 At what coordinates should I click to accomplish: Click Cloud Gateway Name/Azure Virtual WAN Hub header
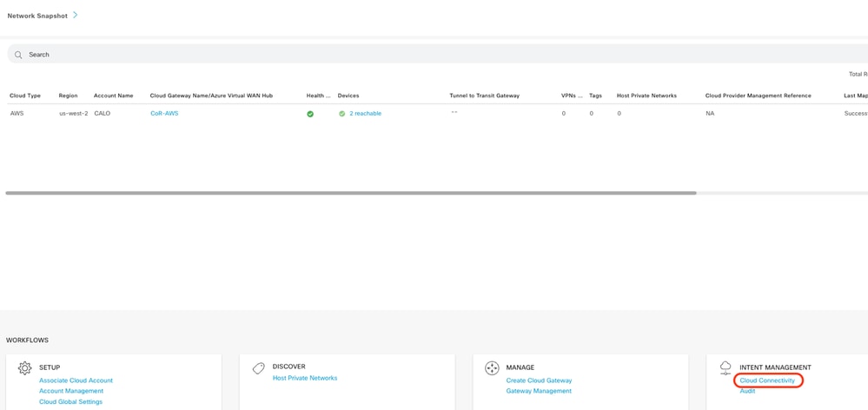pyautogui.click(x=211, y=96)
